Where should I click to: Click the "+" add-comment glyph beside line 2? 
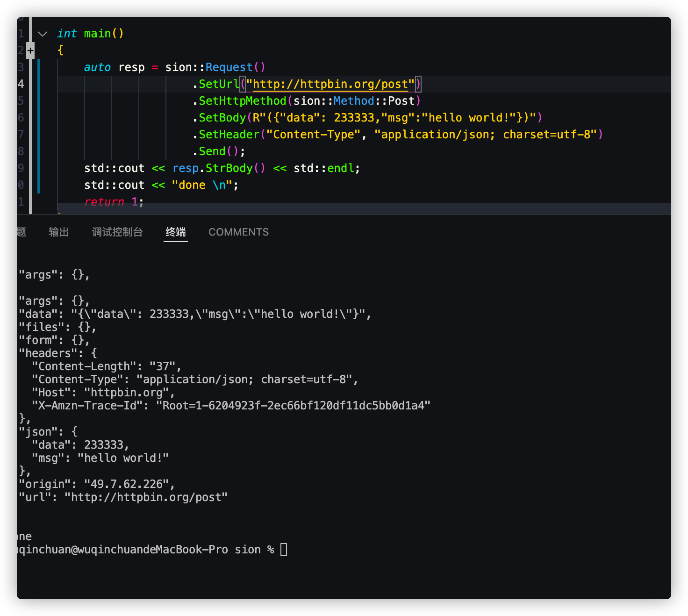[x=30, y=50]
